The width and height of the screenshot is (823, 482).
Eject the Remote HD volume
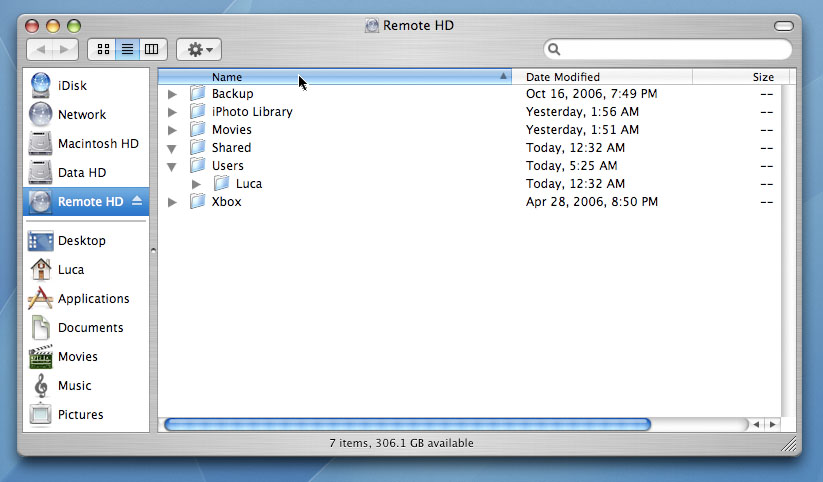pos(137,201)
